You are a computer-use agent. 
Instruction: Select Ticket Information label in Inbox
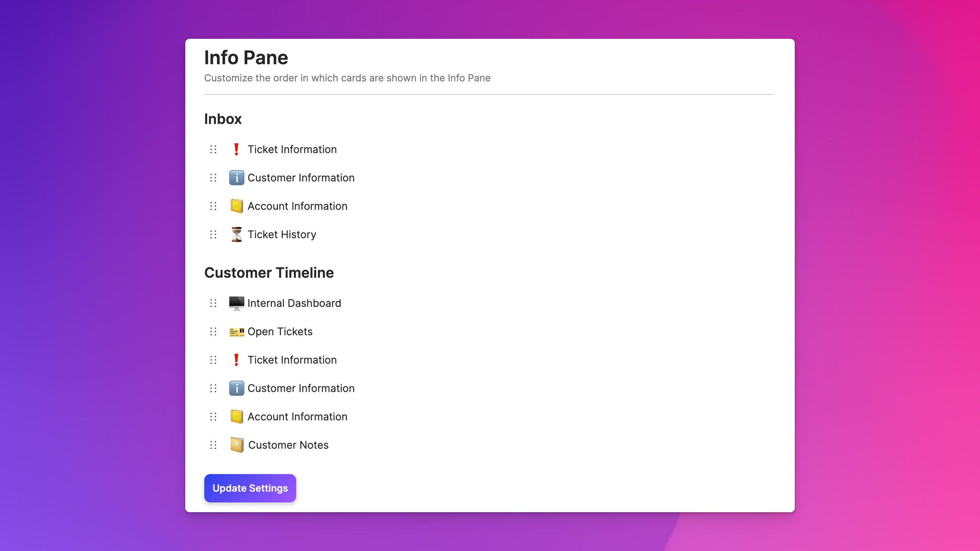pyautogui.click(x=292, y=149)
